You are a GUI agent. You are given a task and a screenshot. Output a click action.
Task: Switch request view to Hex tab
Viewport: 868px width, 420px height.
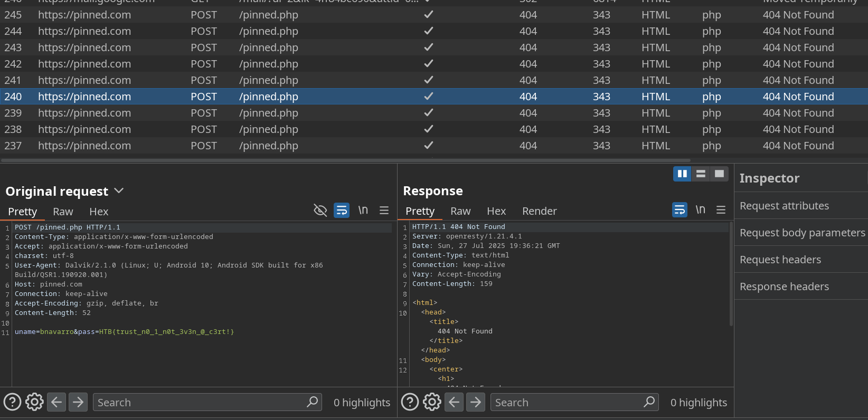(99, 212)
